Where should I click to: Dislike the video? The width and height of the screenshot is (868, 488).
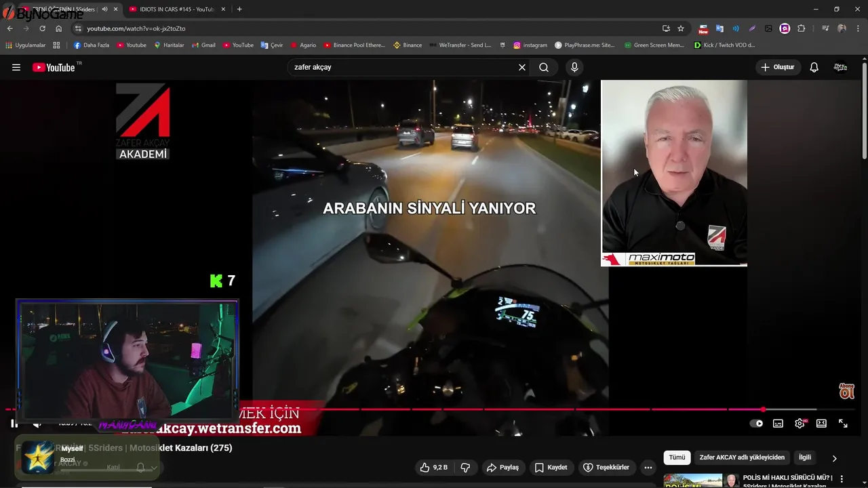click(465, 468)
